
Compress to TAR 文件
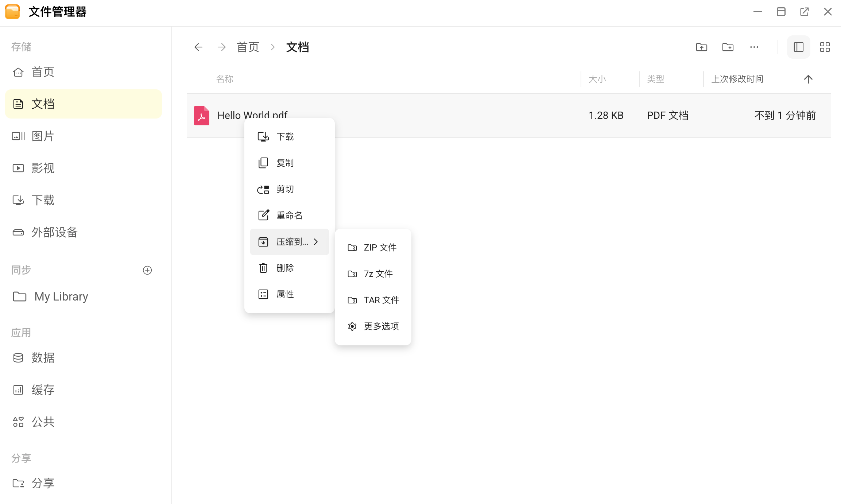tap(373, 300)
